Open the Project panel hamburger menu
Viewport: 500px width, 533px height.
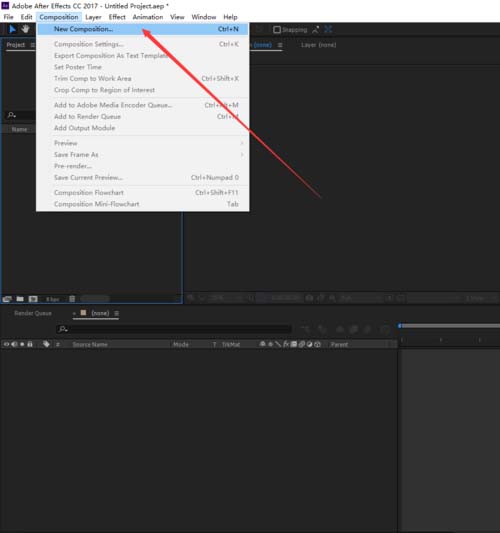tap(33, 45)
